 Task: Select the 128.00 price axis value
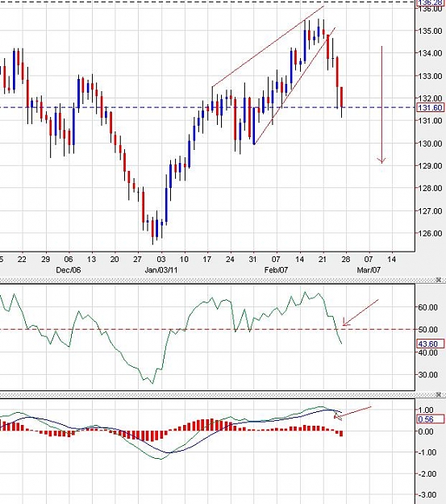click(430, 188)
